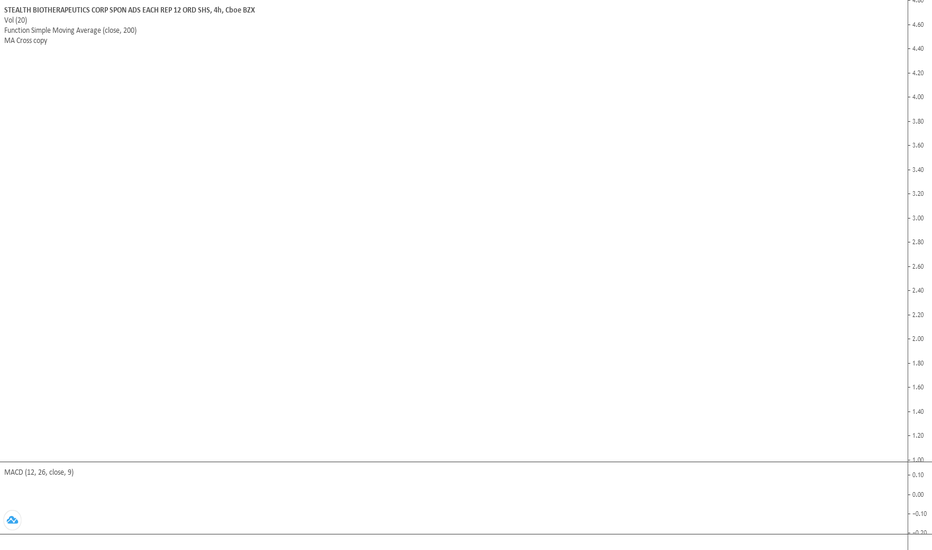The width and height of the screenshot is (932, 550).
Task: Click the 2.60 price axis label
Action: [918, 266]
